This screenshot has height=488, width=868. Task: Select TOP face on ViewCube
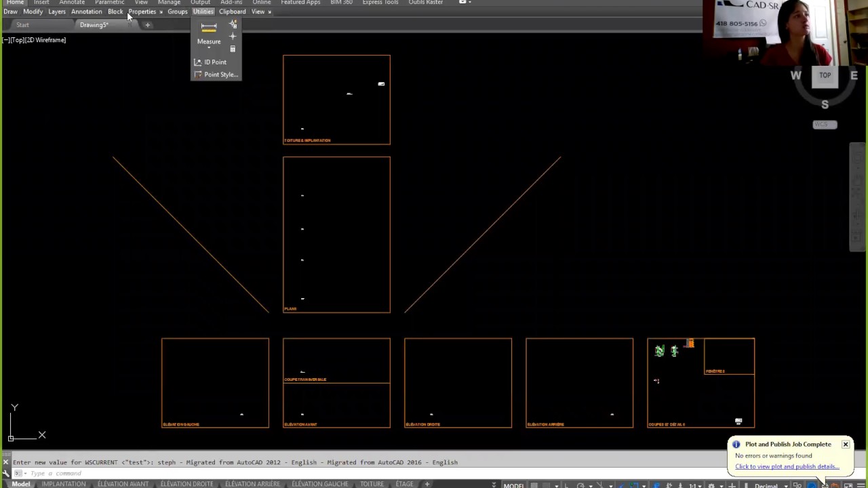click(825, 76)
